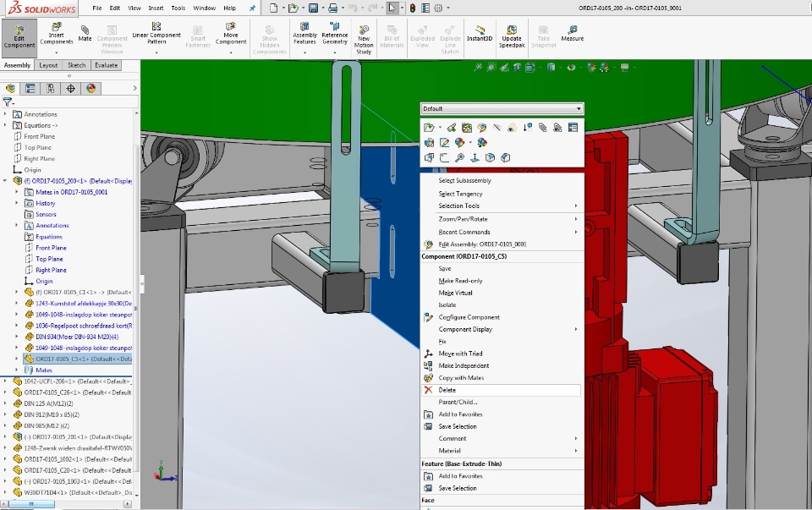Switch to the Sketch tab

click(77, 65)
